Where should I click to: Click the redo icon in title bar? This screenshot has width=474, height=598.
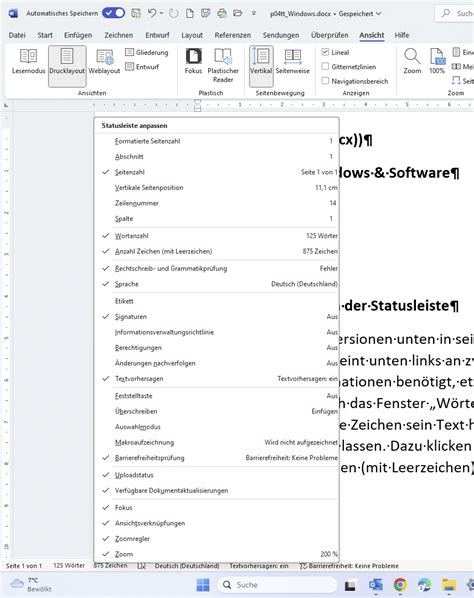coord(174,14)
